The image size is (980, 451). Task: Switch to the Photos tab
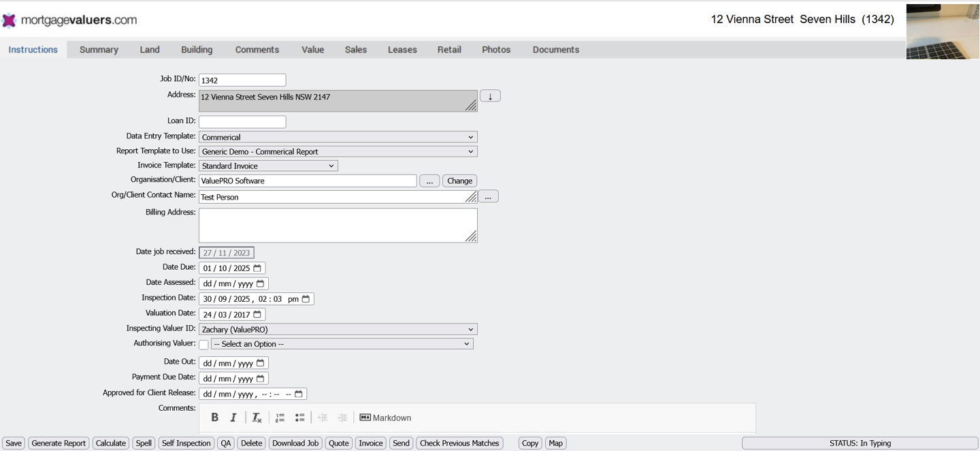click(x=496, y=49)
